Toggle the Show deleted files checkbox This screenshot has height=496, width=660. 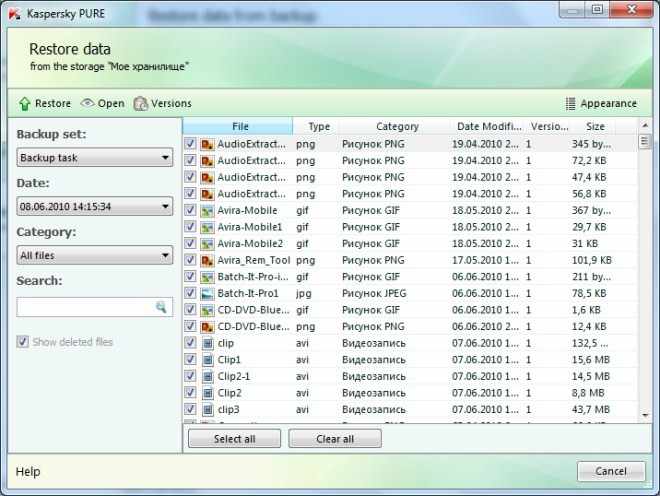(23, 341)
